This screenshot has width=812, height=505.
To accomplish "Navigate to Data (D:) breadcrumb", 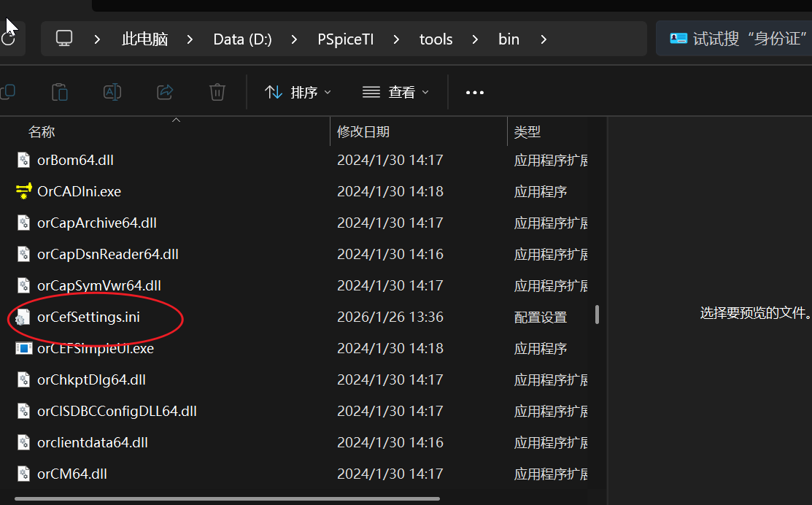I will (242, 39).
